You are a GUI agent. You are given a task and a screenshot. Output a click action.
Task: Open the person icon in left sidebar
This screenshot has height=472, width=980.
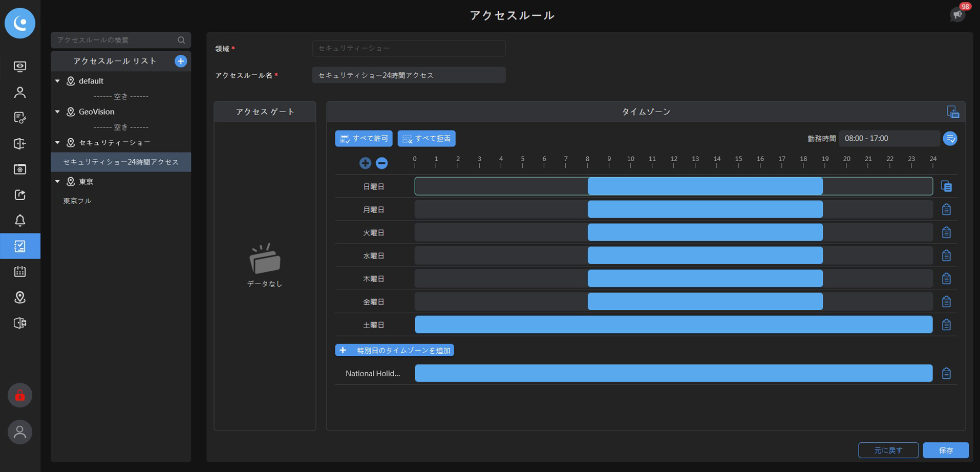[x=20, y=92]
